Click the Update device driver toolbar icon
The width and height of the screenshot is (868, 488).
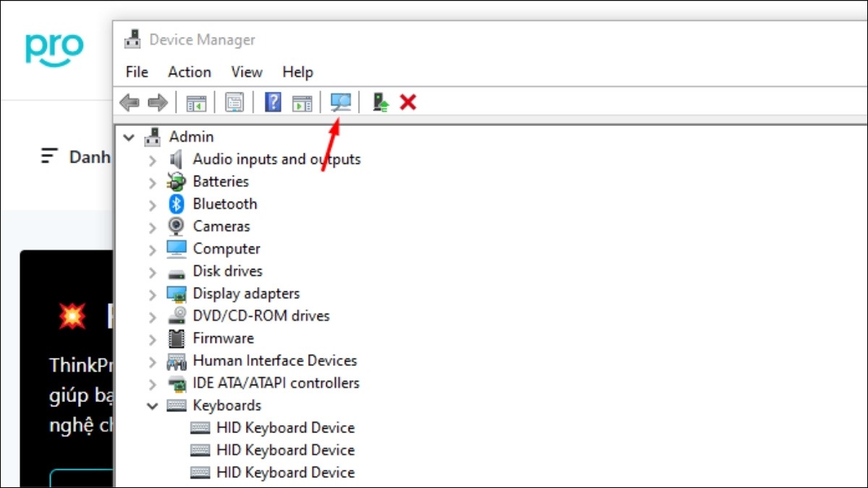[x=380, y=103]
